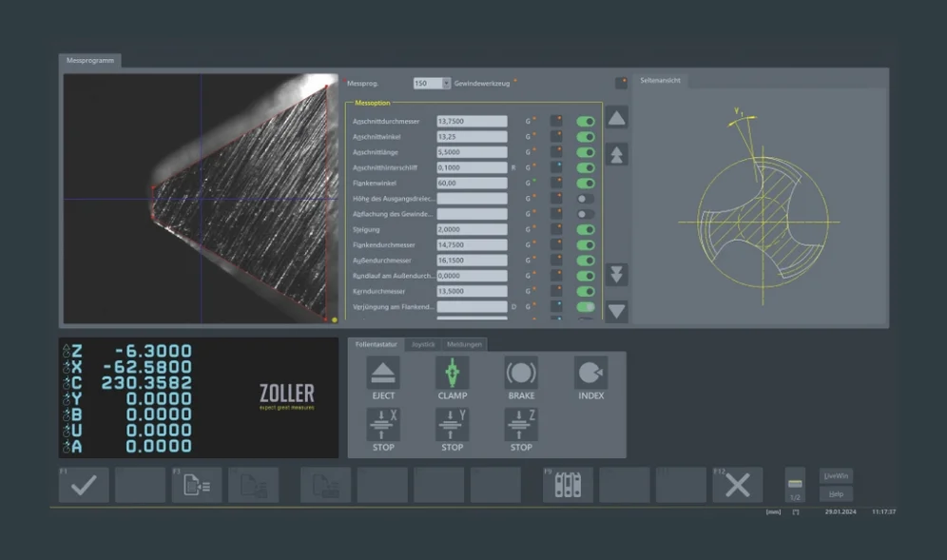
Task: Turn off the Steigung toggle
Action: tap(586, 229)
